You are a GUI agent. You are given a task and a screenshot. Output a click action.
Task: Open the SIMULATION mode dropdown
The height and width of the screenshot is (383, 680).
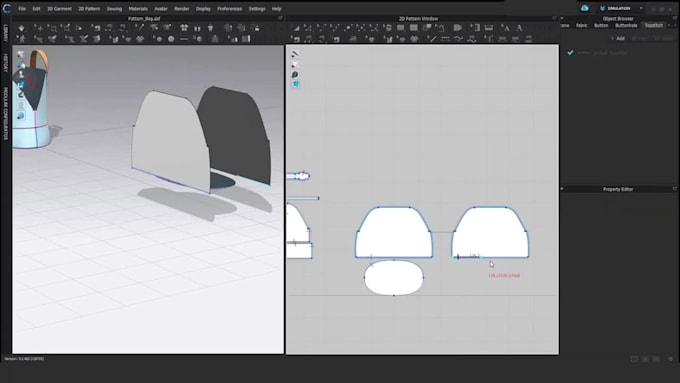pos(641,8)
